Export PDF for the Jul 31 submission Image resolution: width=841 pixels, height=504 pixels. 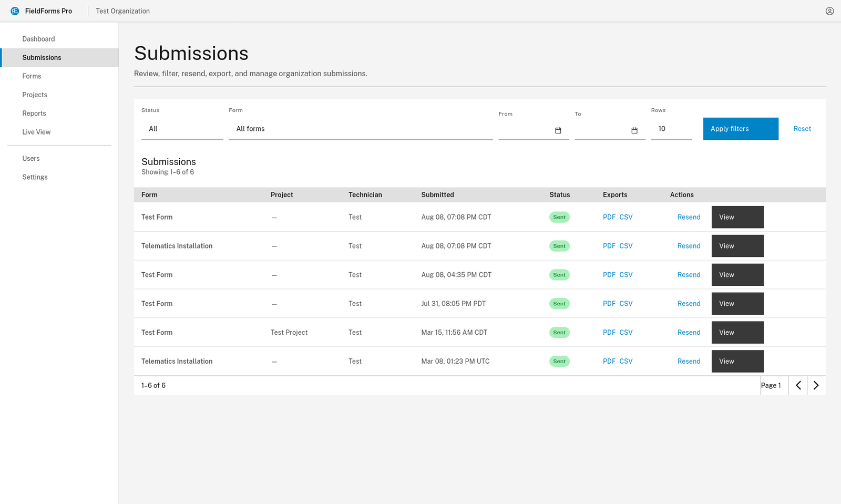point(609,304)
